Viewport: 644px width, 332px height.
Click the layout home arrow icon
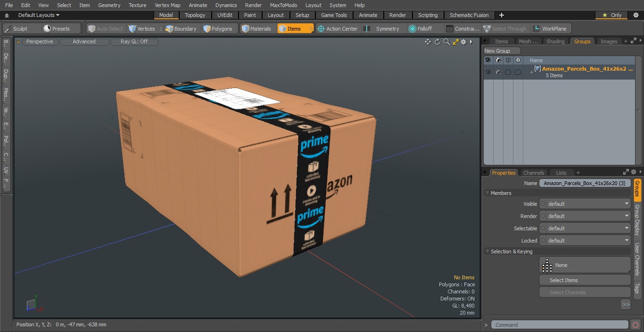(7, 15)
